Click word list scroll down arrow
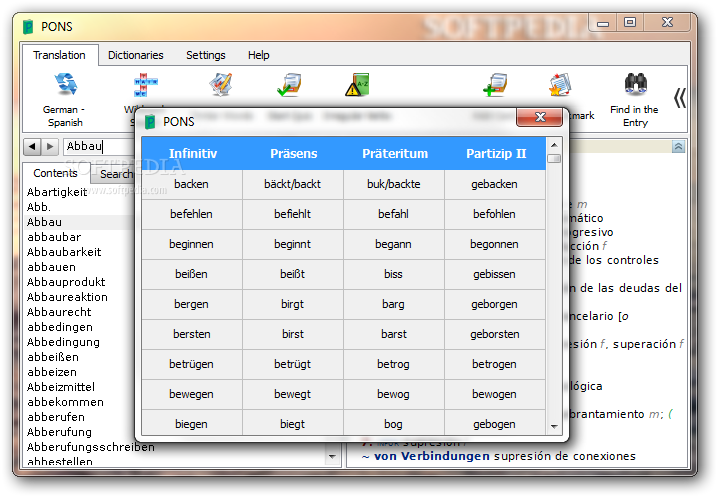 pos(332,457)
